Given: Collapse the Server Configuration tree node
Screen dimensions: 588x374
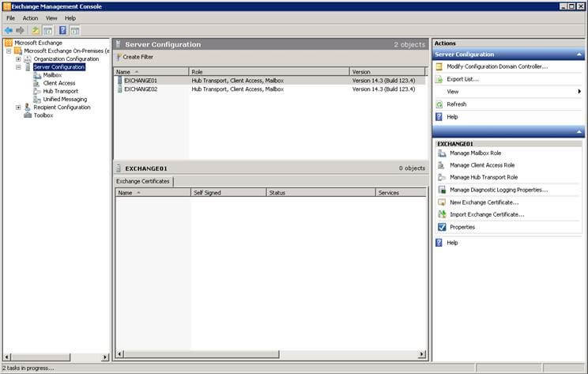Looking at the screenshot, I should tap(18, 67).
